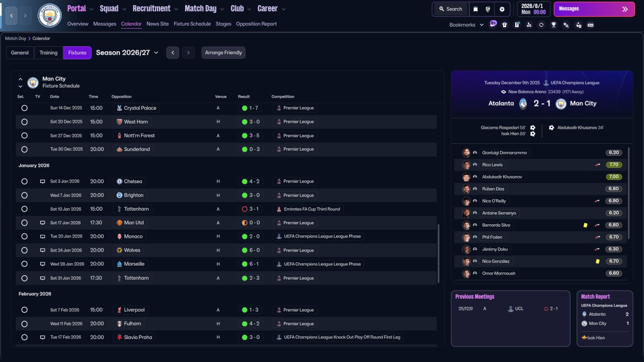Viewport: 644px width, 362px height.
Task: Click Bernardo Silva's yellow card icon
Action: 585,225
